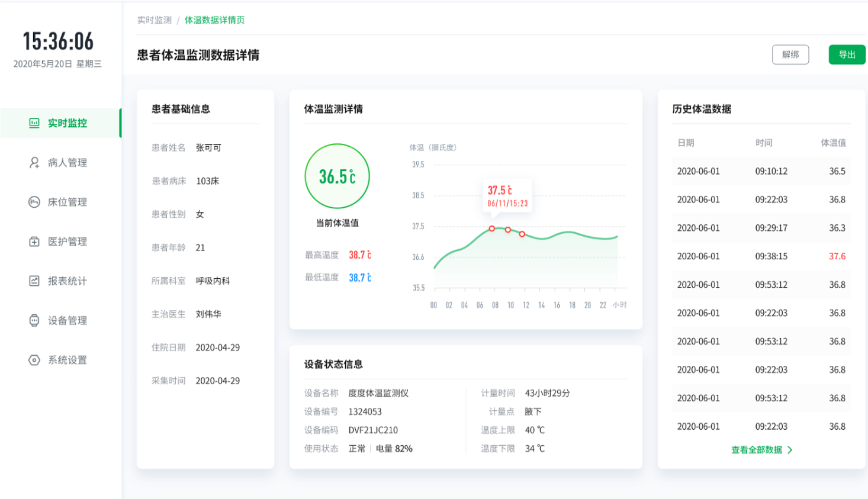Select history row with time 09:29:17
This screenshot has height=499, width=868.
(761, 228)
